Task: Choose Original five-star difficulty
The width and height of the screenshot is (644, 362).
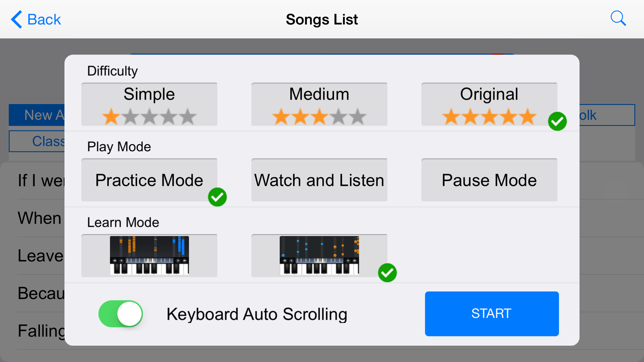Action: pos(489,104)
